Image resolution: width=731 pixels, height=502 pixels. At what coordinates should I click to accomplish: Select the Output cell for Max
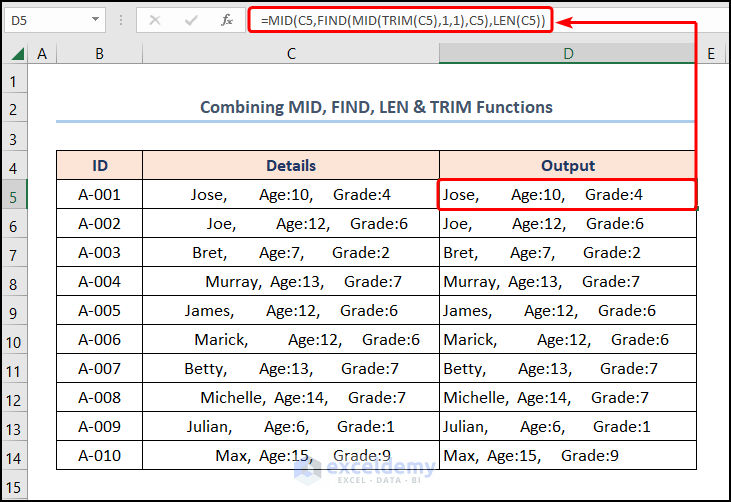pos(567,455)
